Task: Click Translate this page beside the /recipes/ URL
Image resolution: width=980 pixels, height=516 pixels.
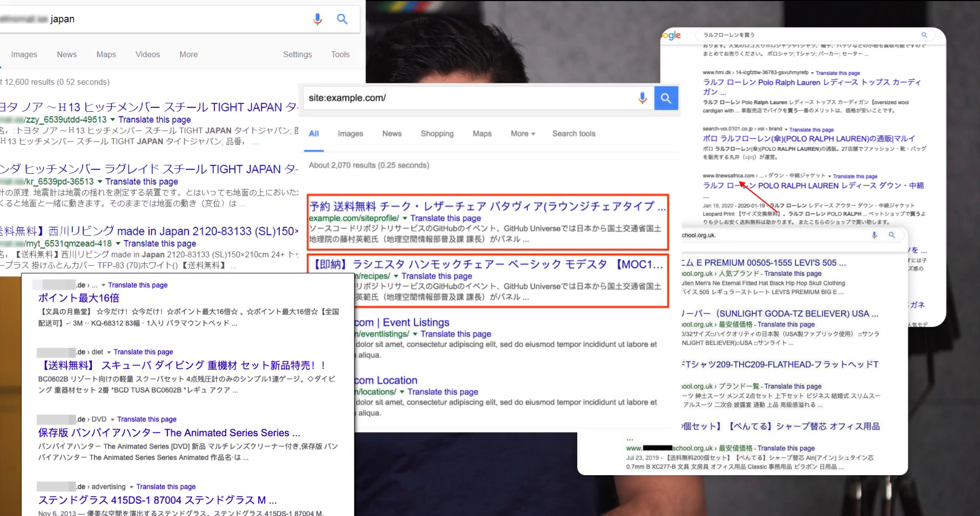Action: pos(437,276)
